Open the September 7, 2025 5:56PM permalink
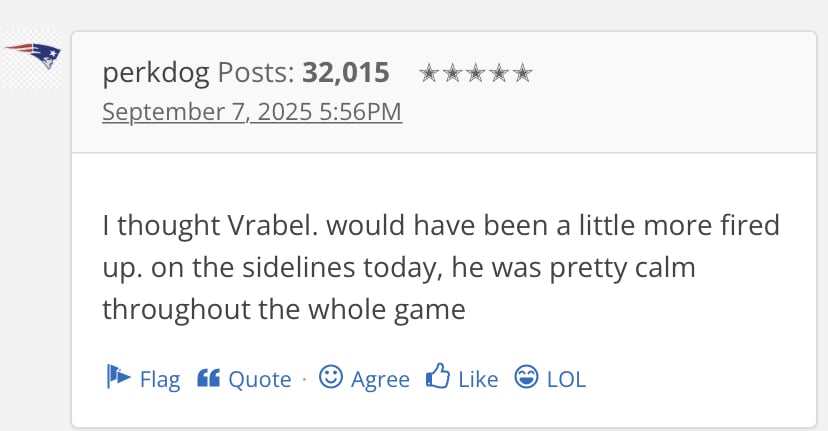The height and width of the screenshot is (431, 828). [252, 112]
